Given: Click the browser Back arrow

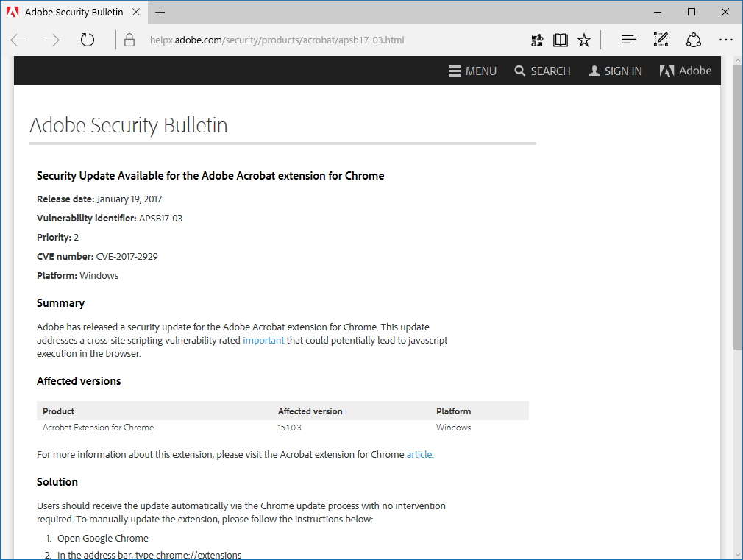Looking at the screenshot, I should click(18, 40).
